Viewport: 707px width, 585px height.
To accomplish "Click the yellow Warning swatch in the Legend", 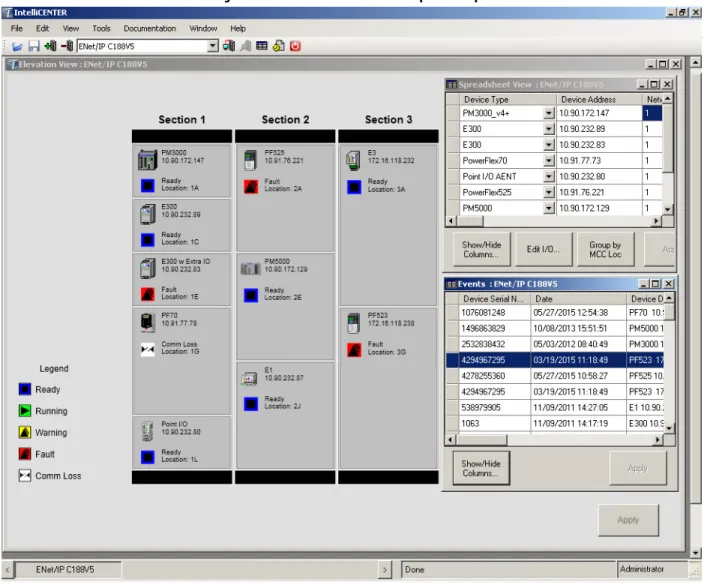I will [25, 432].
